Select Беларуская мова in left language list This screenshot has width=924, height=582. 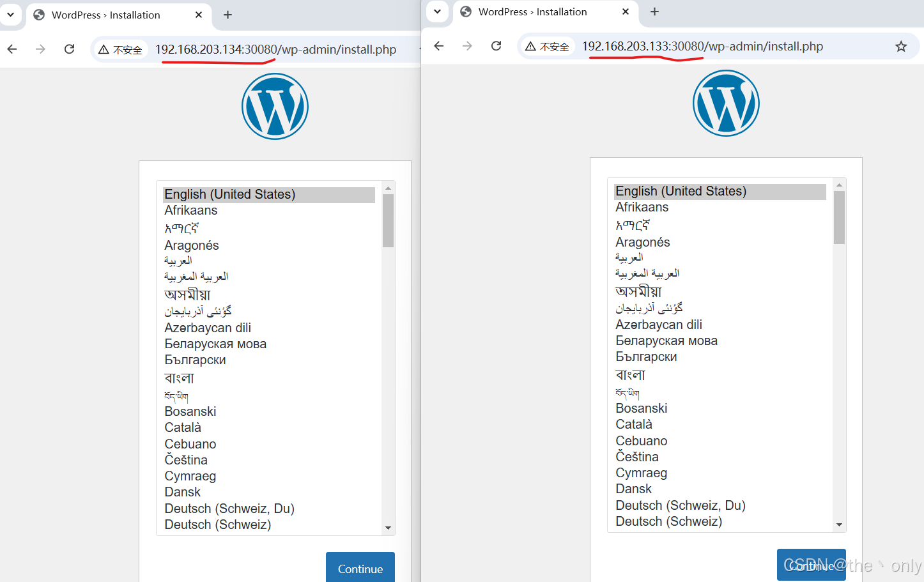269,344
